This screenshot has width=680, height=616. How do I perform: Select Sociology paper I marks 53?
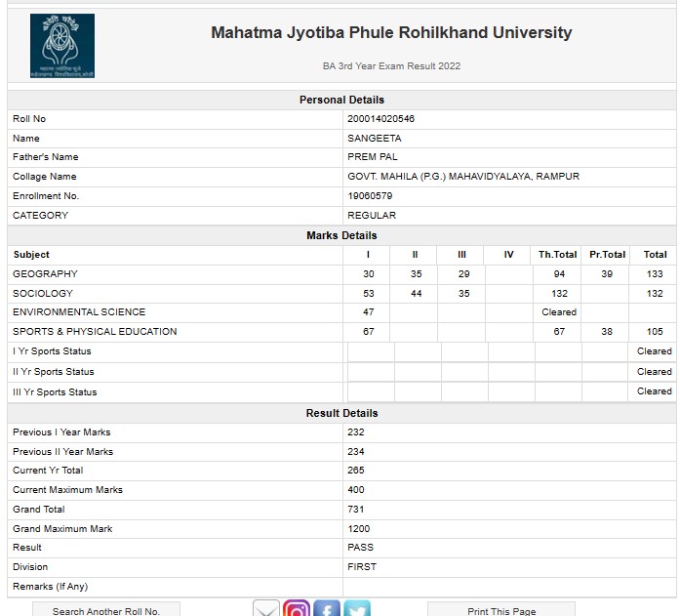pos(368,293)
